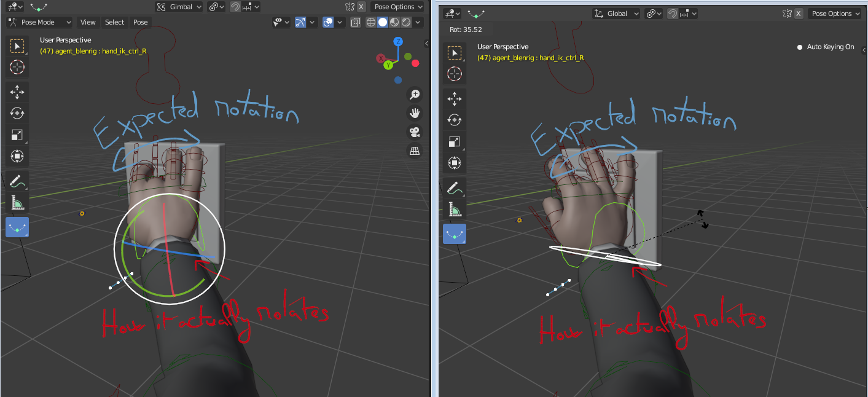This screenshot has height=397, width=868.
Task: Select the 3D Cursor tool in left viewport
Action: [x=17, y=67]
